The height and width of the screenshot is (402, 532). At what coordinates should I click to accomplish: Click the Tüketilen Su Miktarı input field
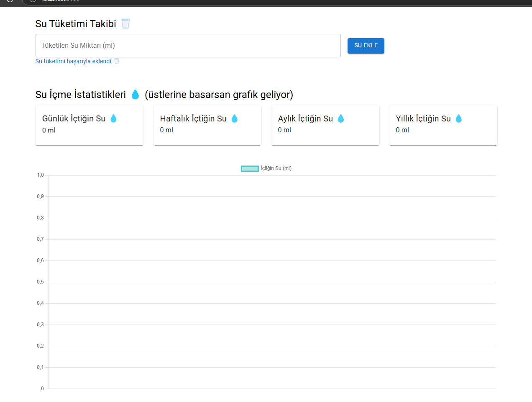pos(188,45)
